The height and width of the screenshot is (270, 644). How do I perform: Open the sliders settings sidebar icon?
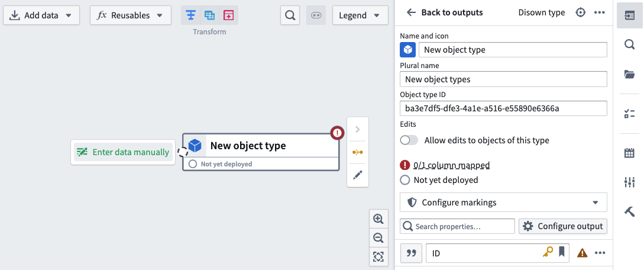(x=629, y=182)
